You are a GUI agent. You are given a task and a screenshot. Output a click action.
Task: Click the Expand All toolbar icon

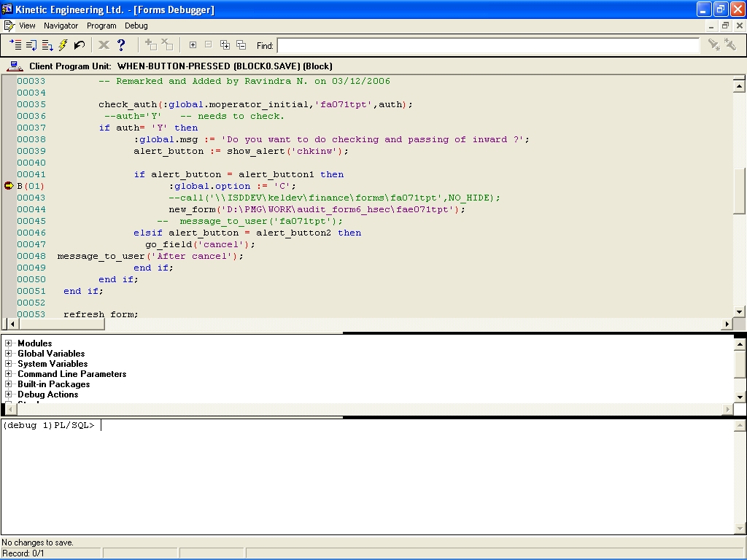click(x=225, y=45)
